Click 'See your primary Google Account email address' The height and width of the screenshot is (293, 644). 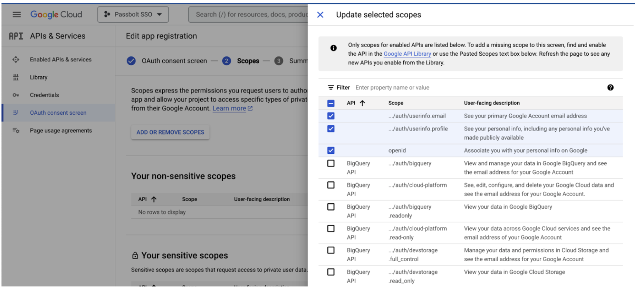tap(525, 116)
